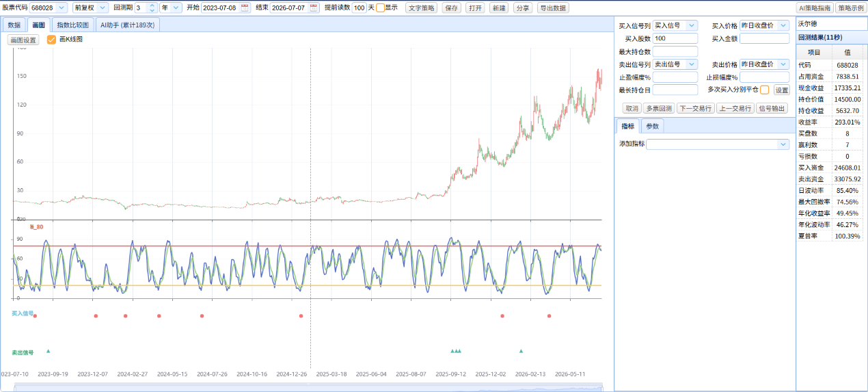Open the start date calendar picker icon

coord(245,8)
